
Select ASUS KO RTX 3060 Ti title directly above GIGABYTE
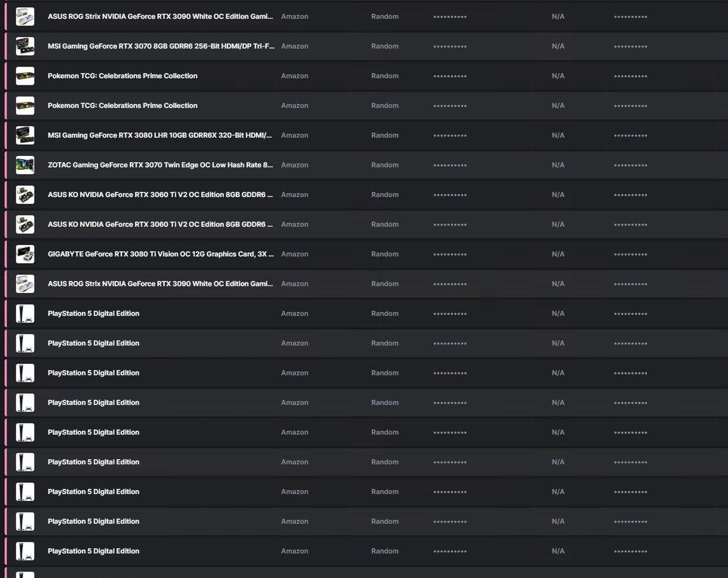click(160, 224)
